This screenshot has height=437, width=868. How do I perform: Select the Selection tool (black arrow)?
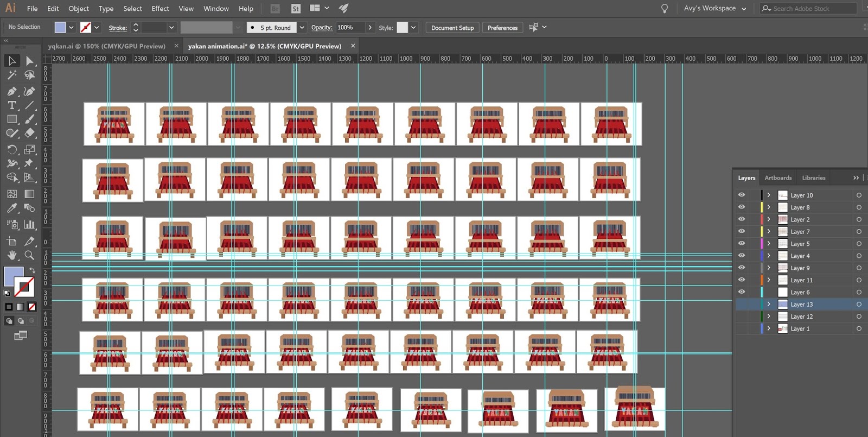[12, 61]
